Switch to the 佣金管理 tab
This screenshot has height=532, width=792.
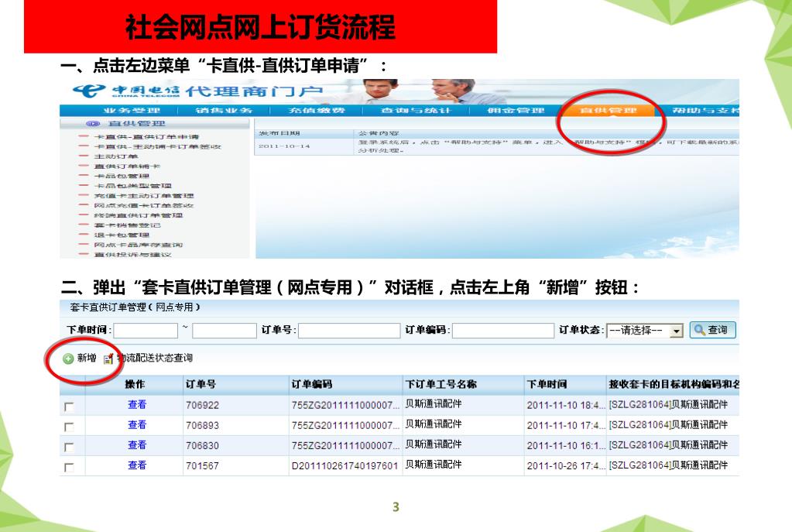point(516,110)
